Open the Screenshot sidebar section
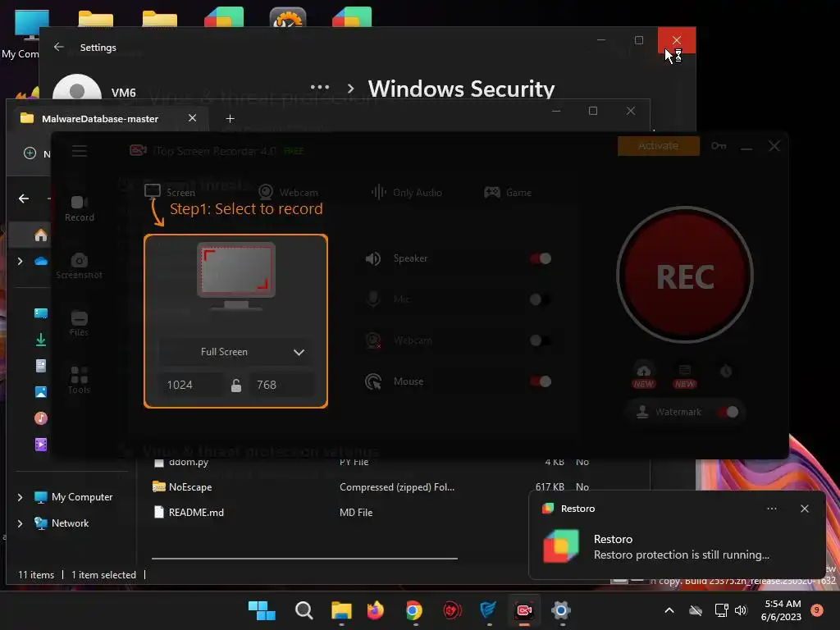This screenshot has height=630, width=840. coord(80,266)
